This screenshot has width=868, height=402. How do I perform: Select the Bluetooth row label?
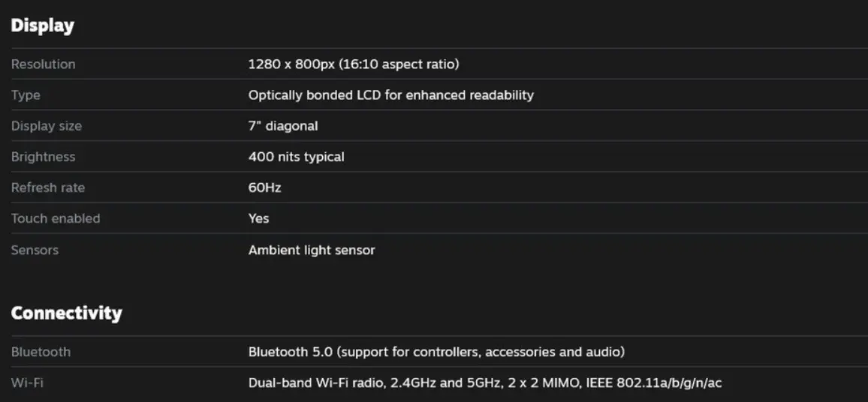(41, 352)
